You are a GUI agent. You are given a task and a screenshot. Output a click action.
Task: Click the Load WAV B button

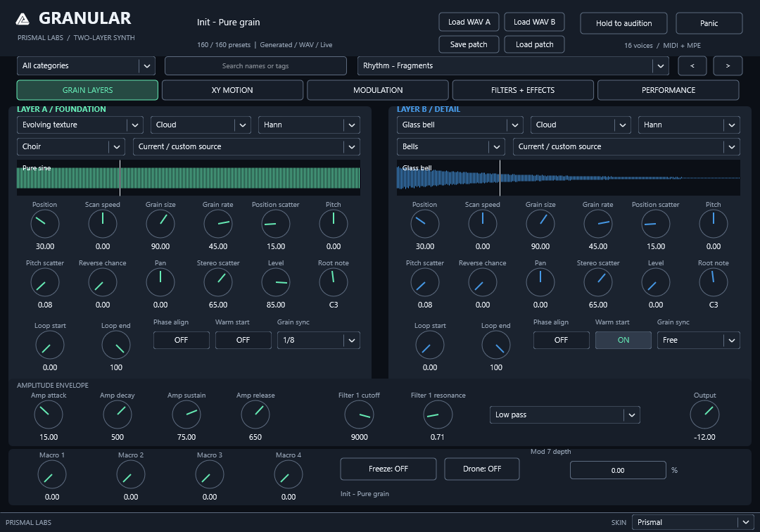coord(534,23)
